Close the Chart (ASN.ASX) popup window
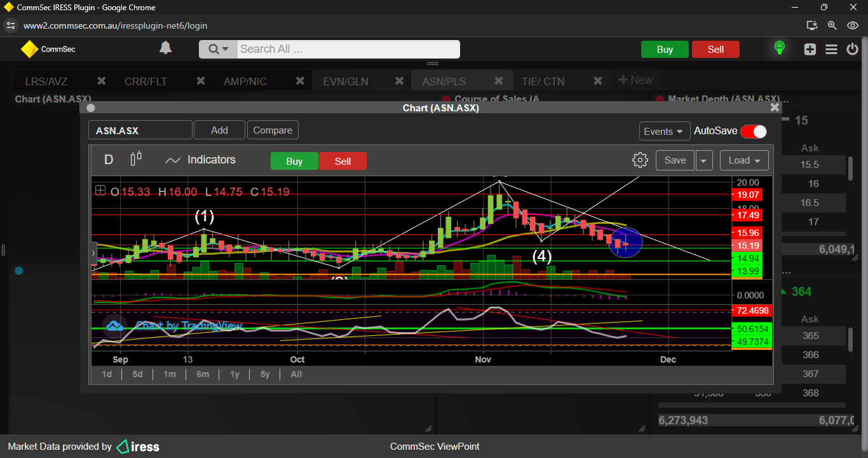Image resolution: width=868 pixels, height=458 pixels. 775,108
